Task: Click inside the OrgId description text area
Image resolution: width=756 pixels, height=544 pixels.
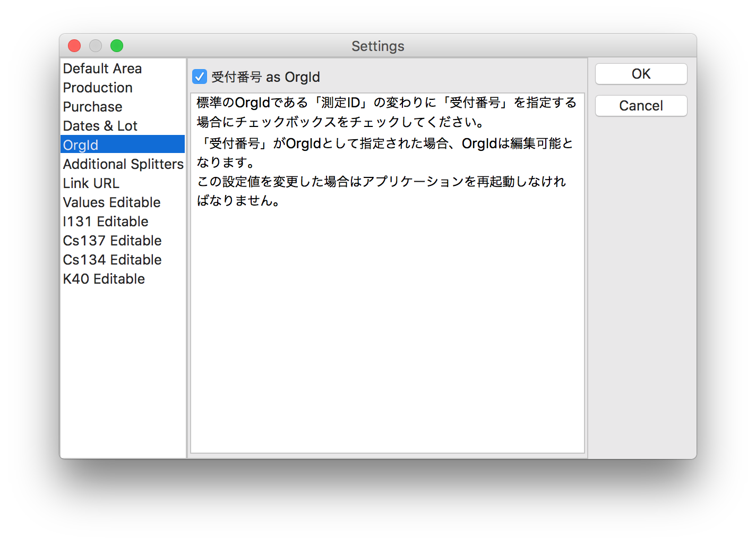Action: pos(388,273)
